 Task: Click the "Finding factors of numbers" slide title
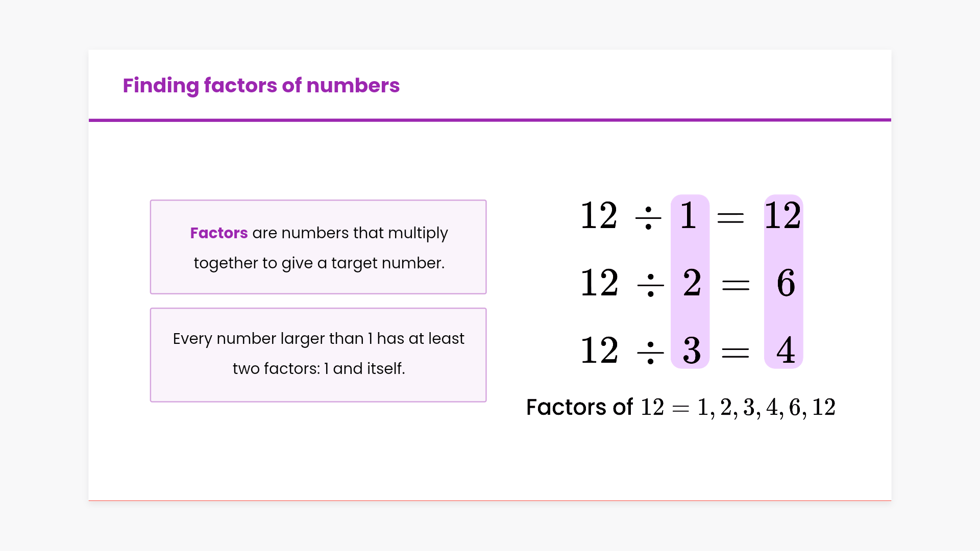tap(261, 85)
